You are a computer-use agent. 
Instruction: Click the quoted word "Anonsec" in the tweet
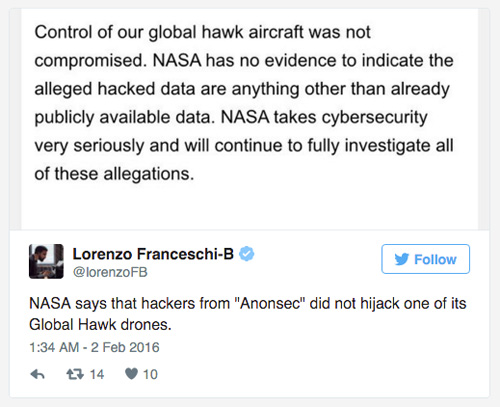tap(270, 304)
